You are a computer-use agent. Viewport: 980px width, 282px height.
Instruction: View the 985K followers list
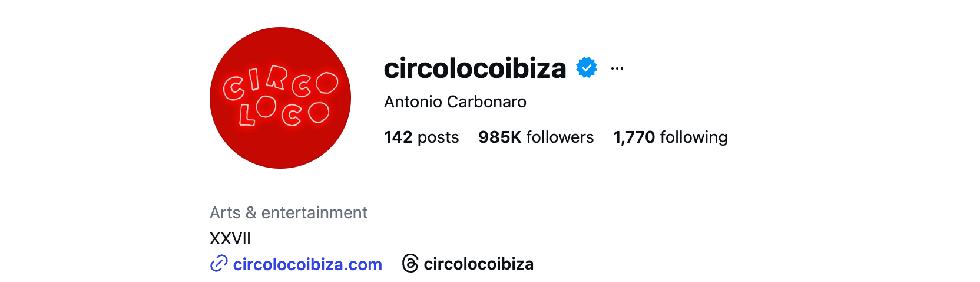(x=536, y=137)
